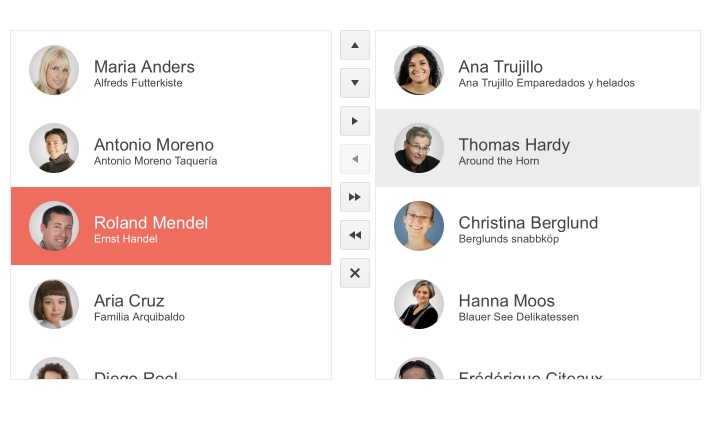Select Christina Berglund list item
The height and width of the screenshot is (440, 711).
click(x=537, y=226)
